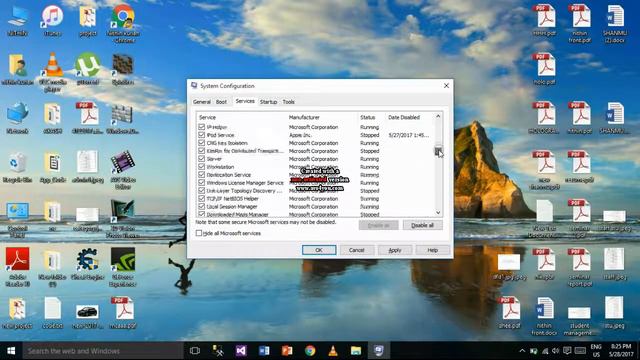Open the Action Center notifications icon
Viewport: 640px width, 360px height.
567,351
